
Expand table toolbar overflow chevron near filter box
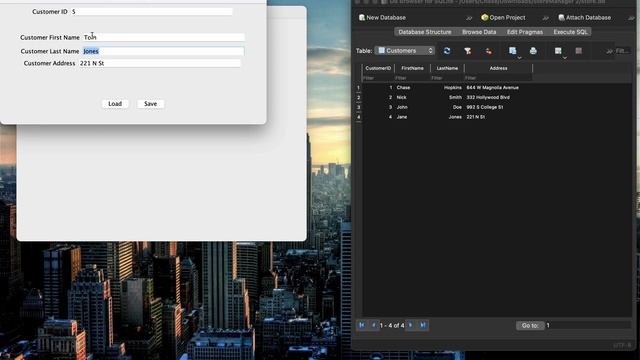tap(609, 51)
